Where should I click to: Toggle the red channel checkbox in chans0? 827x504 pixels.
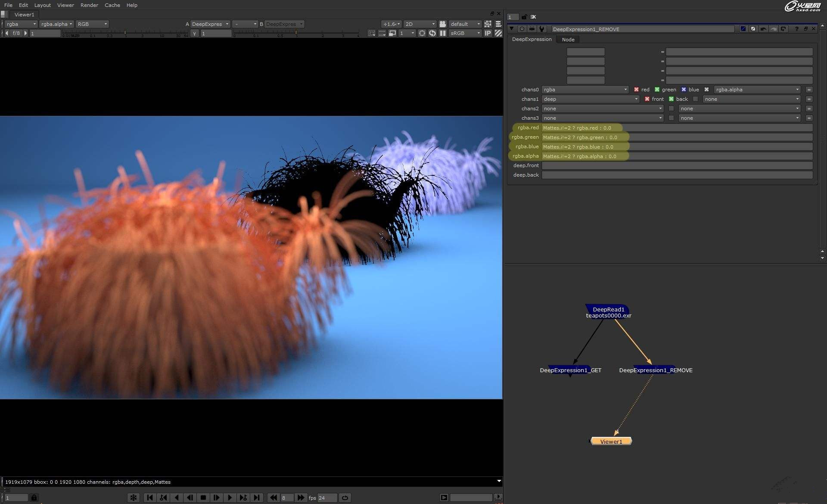(636, 90)
